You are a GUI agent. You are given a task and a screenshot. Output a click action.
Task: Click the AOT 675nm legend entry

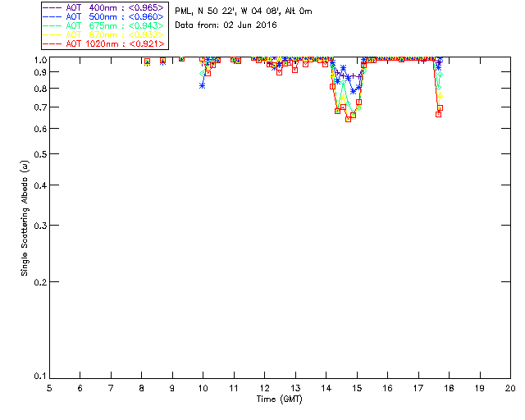coord(104,25)
